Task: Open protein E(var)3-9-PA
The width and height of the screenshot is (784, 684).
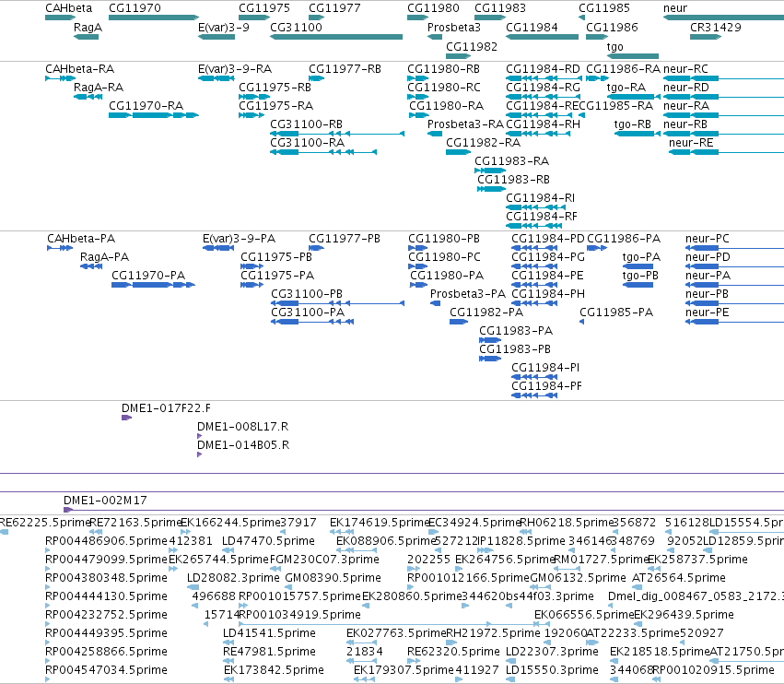Action: coord(218,248)
